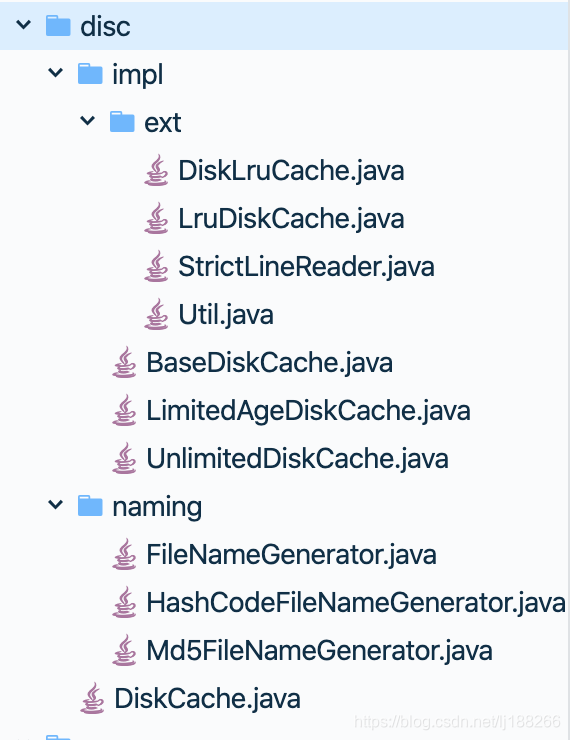This screenshot has width=570, height=740.
Task: Click Java icon beside FileNameGenerator.java
Action: point(124,554)
